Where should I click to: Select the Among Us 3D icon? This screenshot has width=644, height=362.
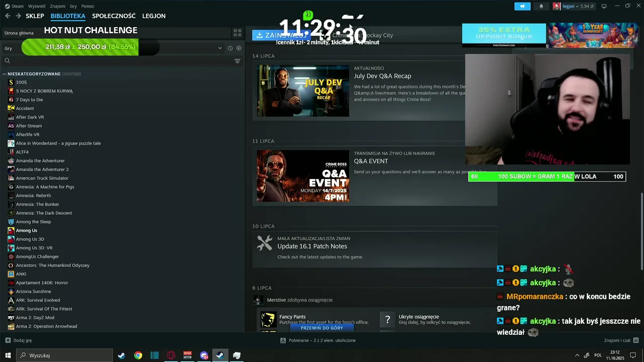(x=11, y=239)
